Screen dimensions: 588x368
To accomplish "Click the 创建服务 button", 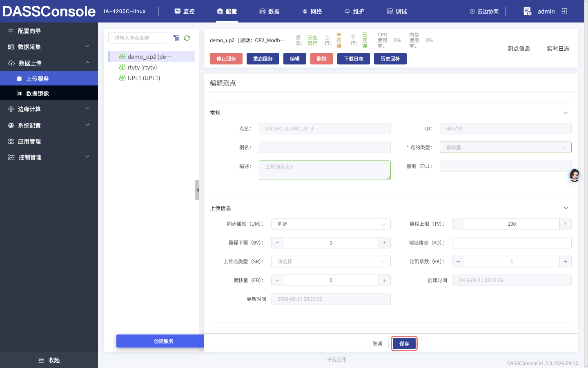I will coord(160,341).
